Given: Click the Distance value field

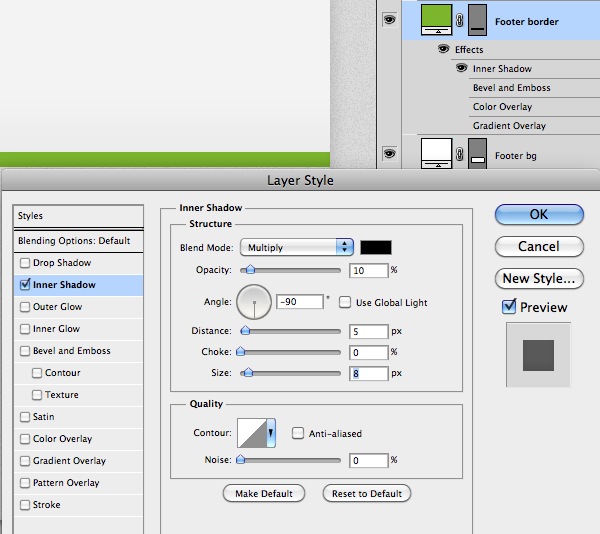Looking at the screenshot, I should tap(368, 331).
